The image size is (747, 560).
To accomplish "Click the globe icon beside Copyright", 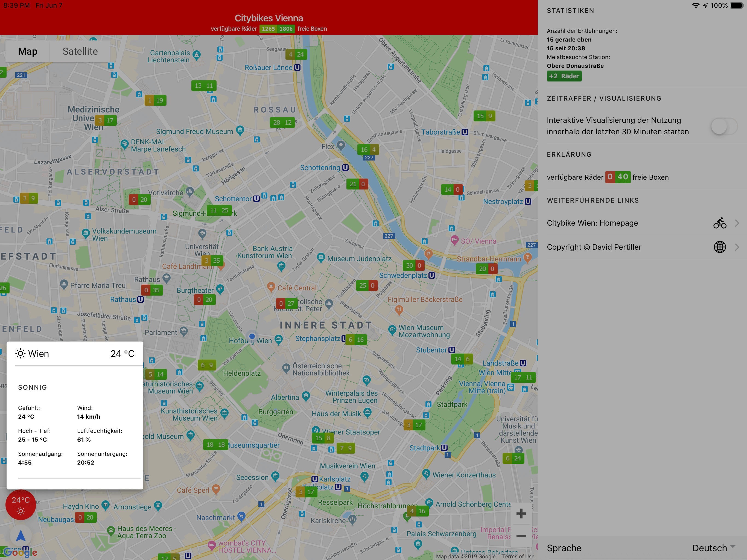I will tap(720, 247).
